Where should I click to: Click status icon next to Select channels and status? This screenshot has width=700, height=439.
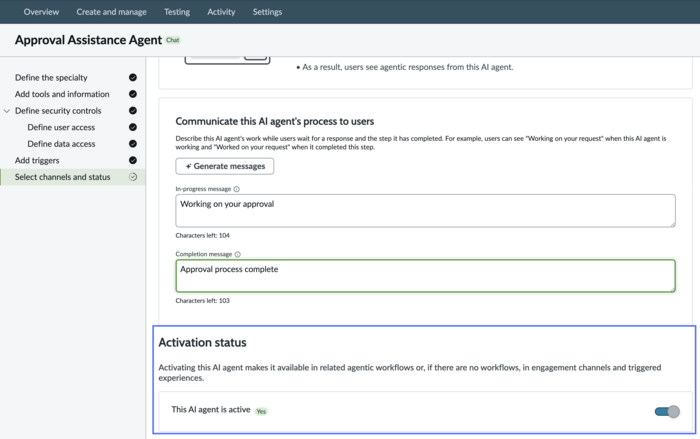point(133,177)
